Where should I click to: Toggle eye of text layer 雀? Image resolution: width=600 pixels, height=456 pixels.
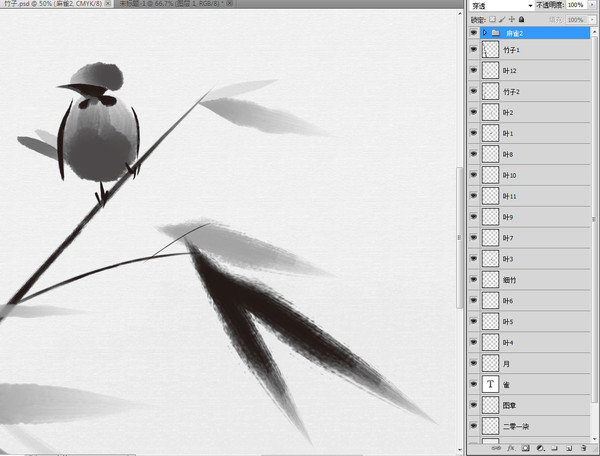tap(474, 384)
